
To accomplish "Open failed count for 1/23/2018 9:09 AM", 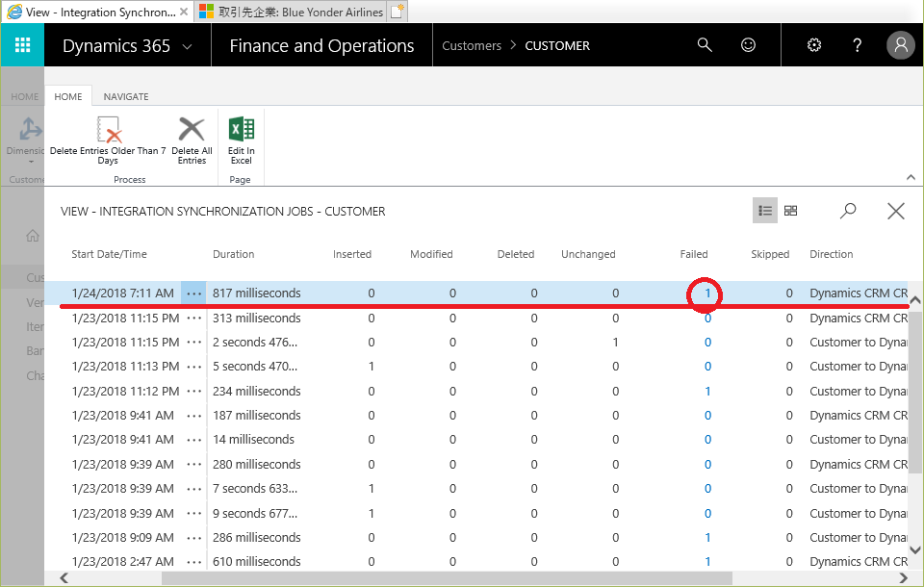I will (707, 538).
